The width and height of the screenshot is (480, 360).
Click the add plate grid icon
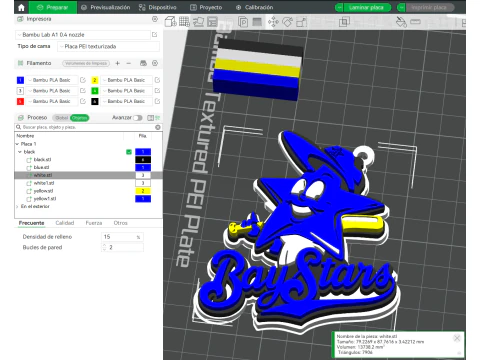184,22
